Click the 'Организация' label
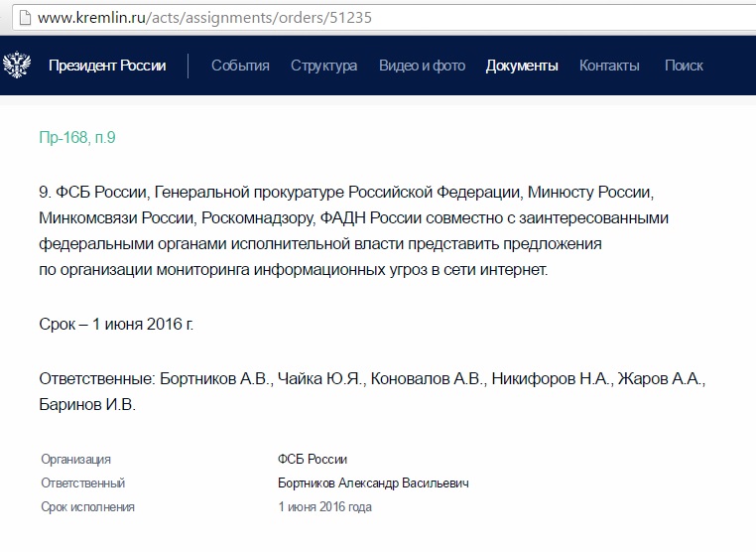Viewport: 756px width, 552px height. click(x=75, y=459)
